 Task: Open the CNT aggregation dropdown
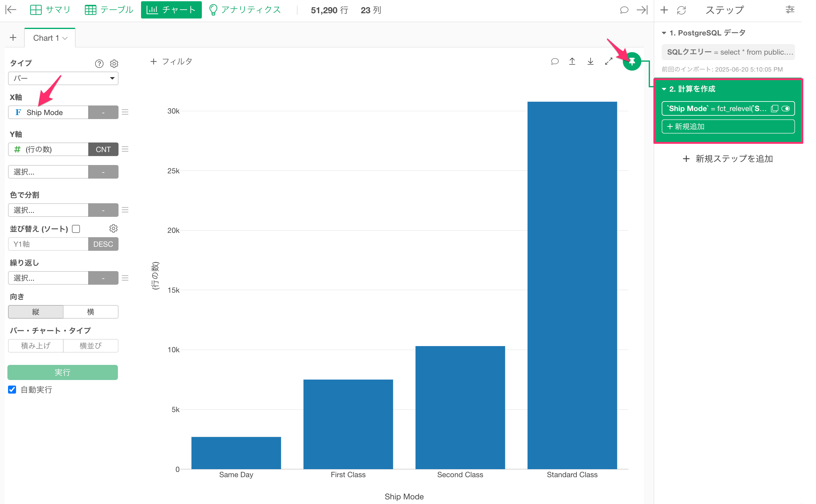click(x=103, y=149)
